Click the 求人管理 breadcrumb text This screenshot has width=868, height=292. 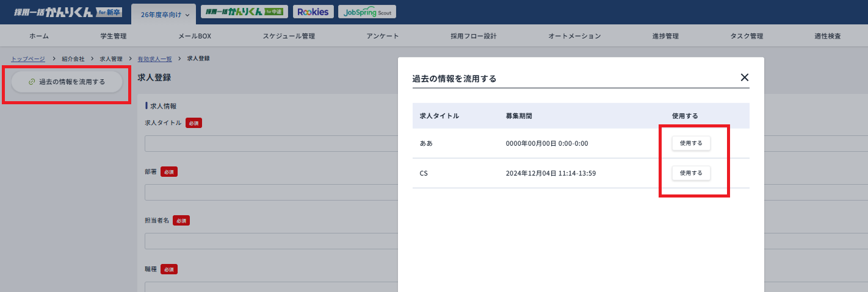[x=111, y=59]
